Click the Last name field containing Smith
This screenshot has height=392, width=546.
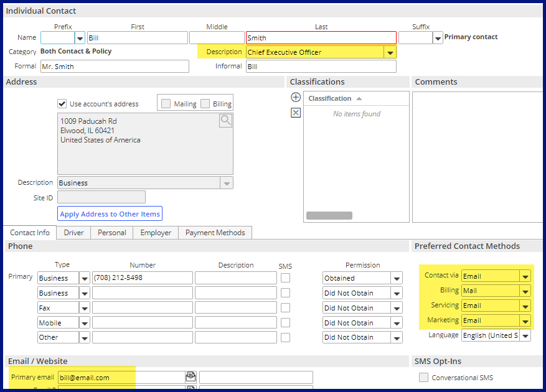click(321, 38)
